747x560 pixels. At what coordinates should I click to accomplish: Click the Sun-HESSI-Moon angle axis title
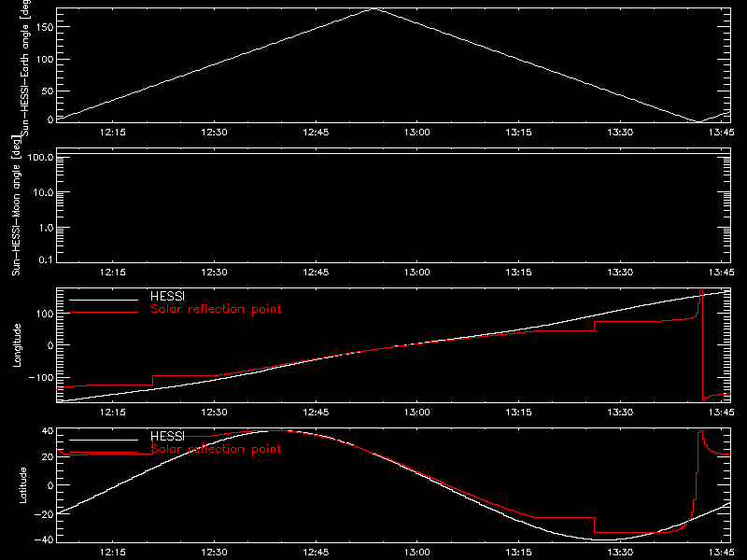click(16, 205)
